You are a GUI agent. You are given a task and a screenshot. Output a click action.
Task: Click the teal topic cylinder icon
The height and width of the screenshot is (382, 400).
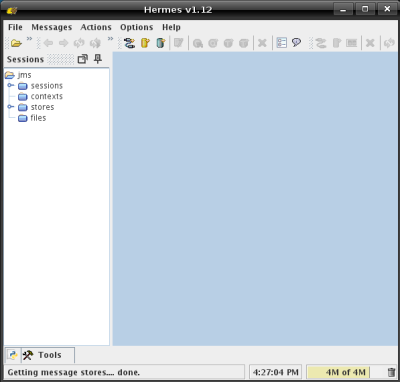click(161, 43)
